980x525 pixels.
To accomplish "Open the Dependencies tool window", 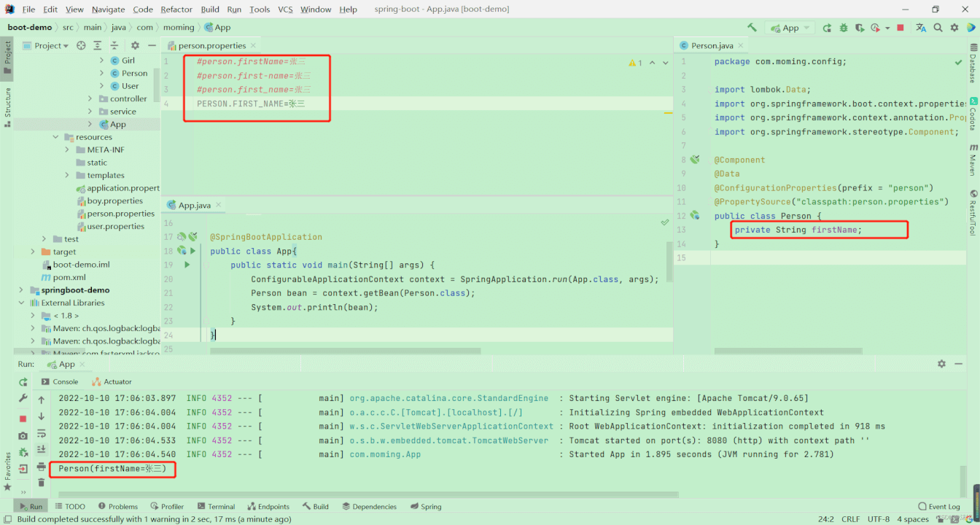I will (x=370, y=507).
